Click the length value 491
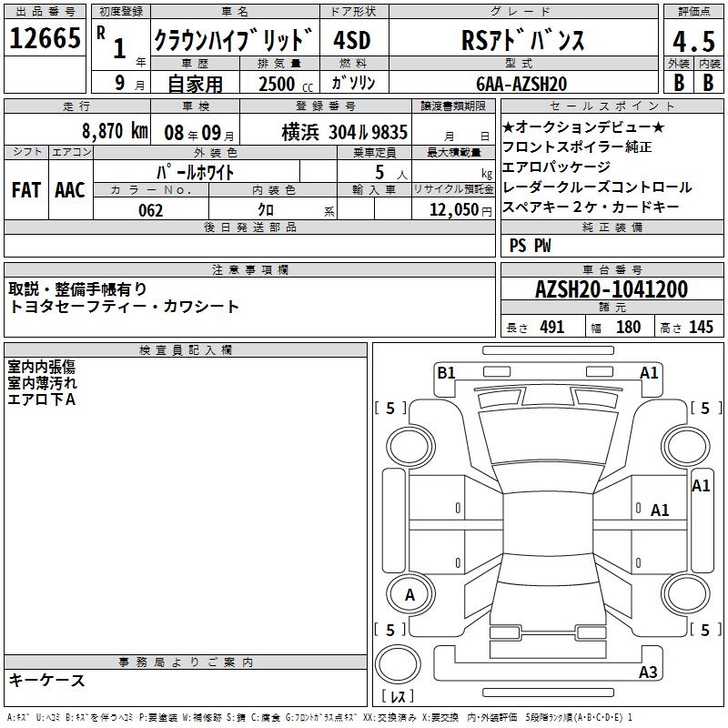 [552, 327]
